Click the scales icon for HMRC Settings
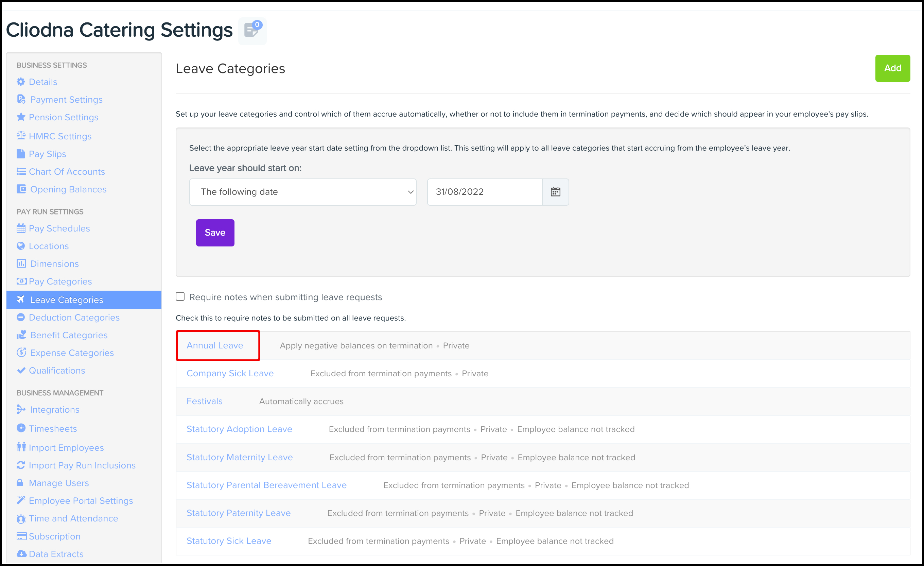924x566 pixels. point(21,136)
